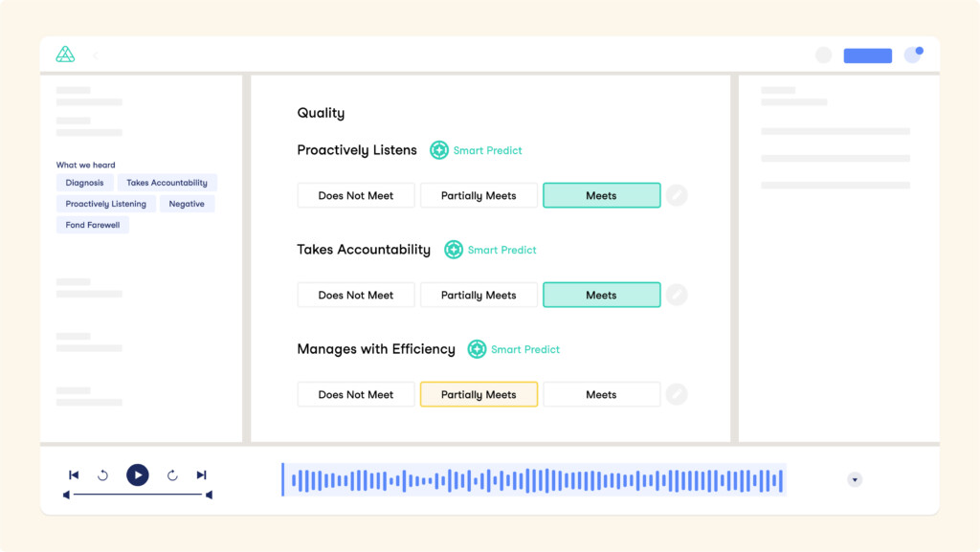
Task: Click a point on the audio waveform
Action: [x=532, y=478]
